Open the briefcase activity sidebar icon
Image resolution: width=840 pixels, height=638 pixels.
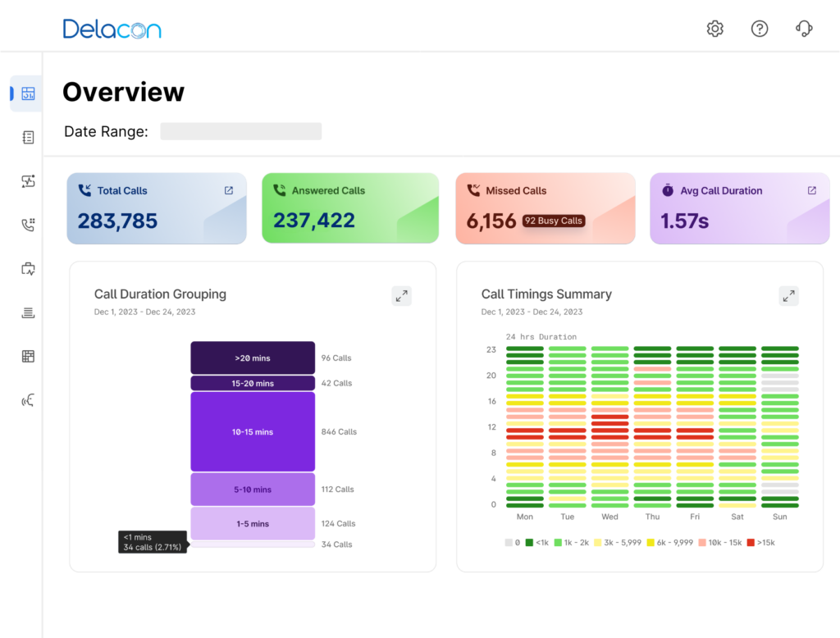[28, 268]
